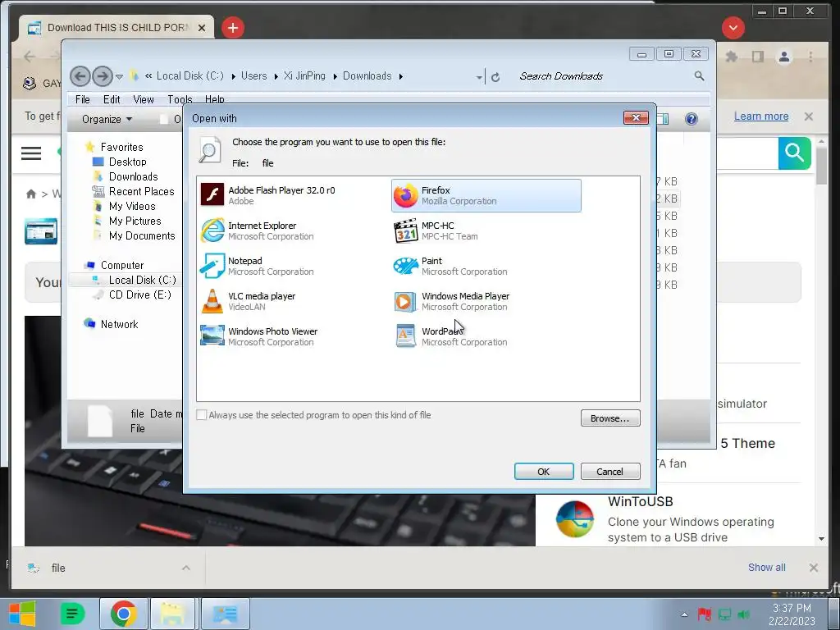Click teal search button on webpage

click(794, 153)
